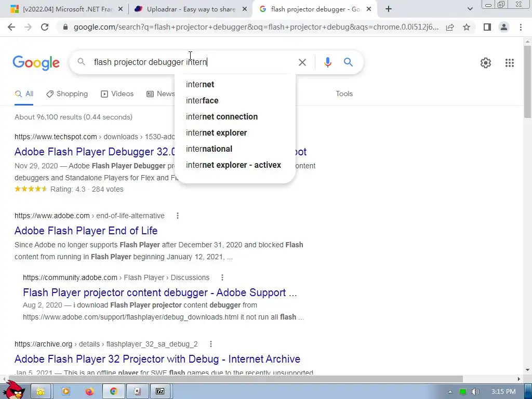The height and width of the screenshot is (399, 532).
Task: Start voice search with the microphone
Action: pos(327,62)
